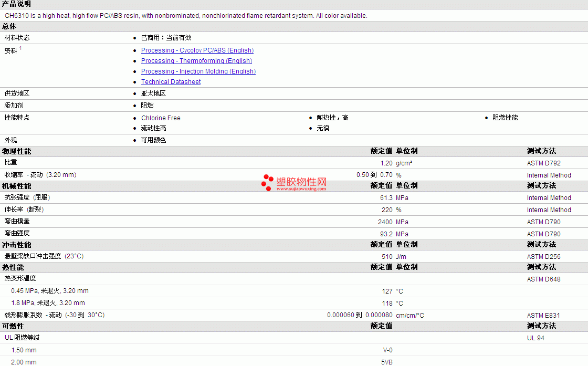Image resolution: width=588 pixels, height=366 pixels.
Task: Click the 弯曲强度 row label
Action: 17,233
